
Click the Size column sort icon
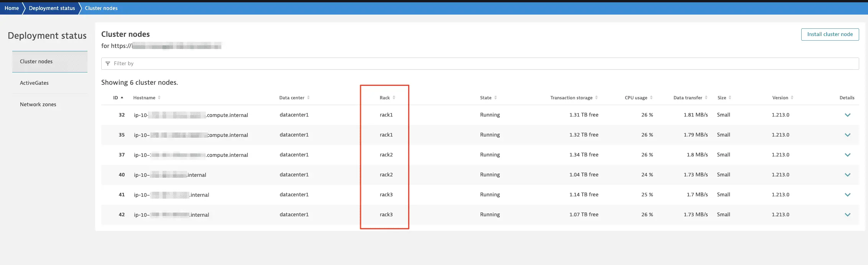coord(730,98)
